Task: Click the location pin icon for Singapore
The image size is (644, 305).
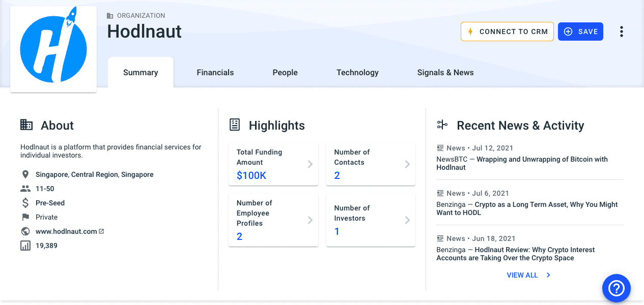Action: click(24, 174)
